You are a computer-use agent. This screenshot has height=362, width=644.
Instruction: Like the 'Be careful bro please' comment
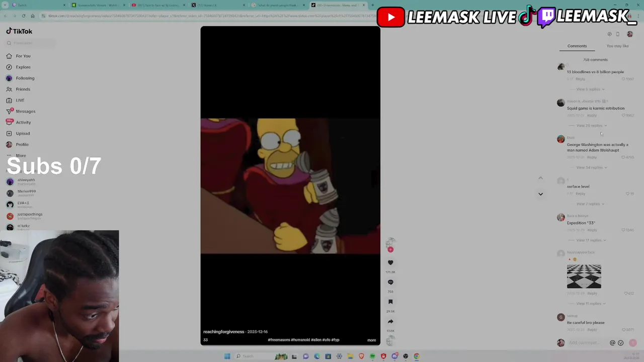pos(623,330)
